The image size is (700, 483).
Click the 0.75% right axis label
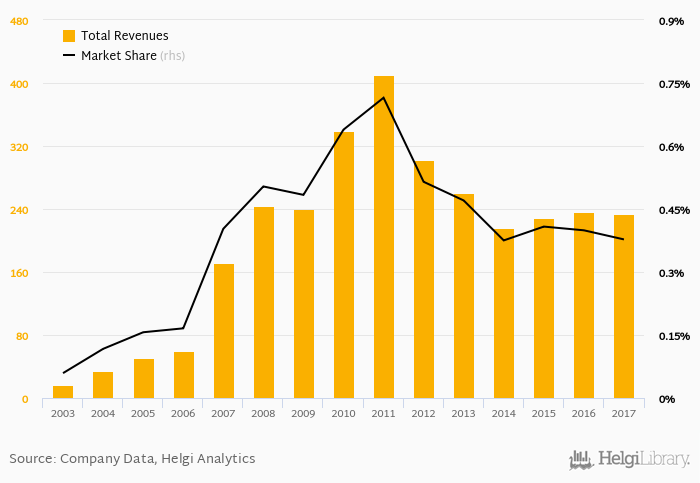(671, 84)
